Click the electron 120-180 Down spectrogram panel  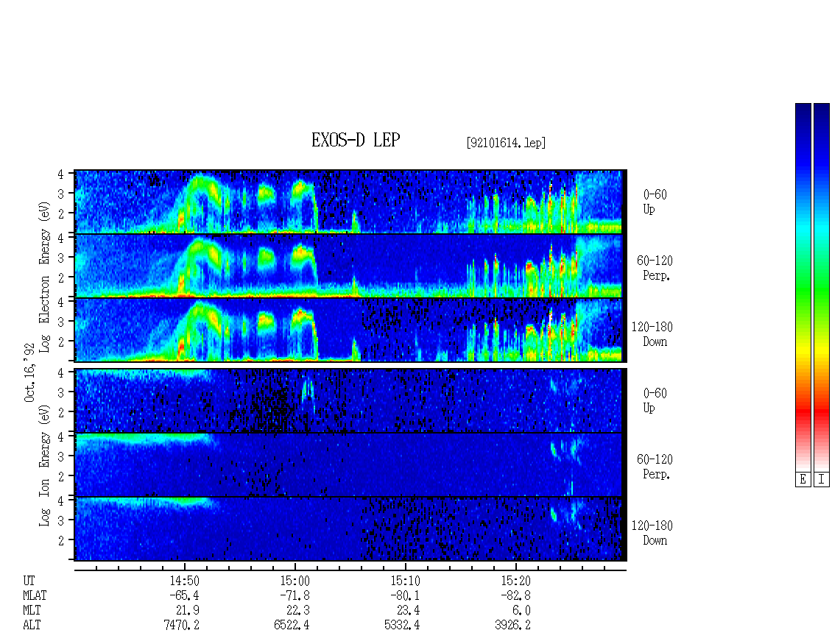click(x=349, y=330)
